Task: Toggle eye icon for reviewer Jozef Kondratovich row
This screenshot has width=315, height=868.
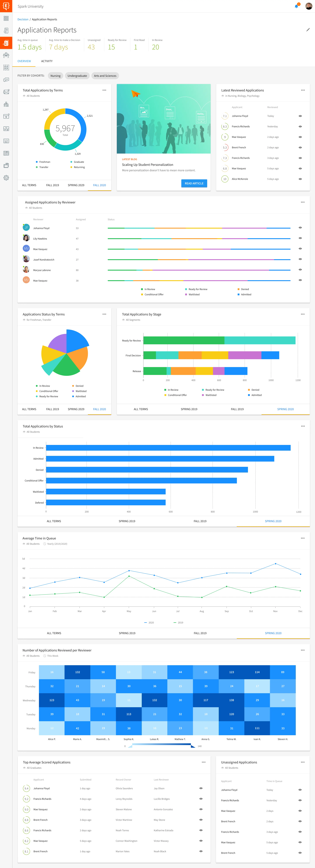Action: 300,259
